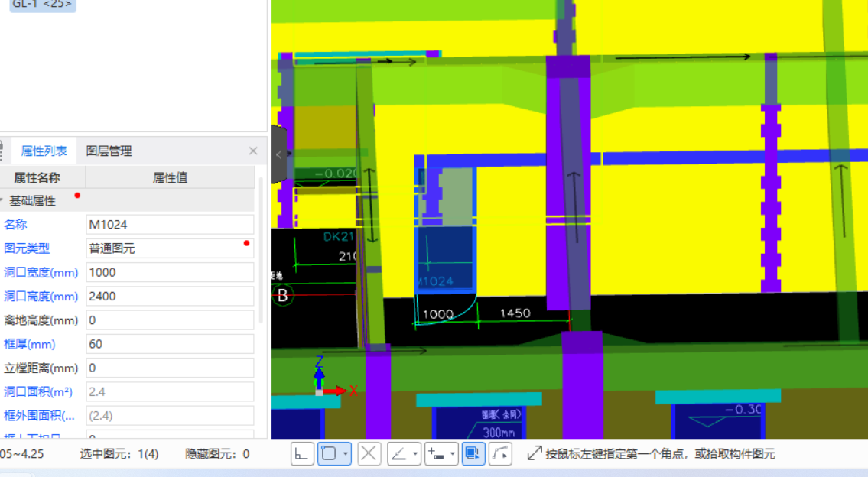Click the M1024 door label in viewport
Screen dimensions: 868x477
pos(434,281)
